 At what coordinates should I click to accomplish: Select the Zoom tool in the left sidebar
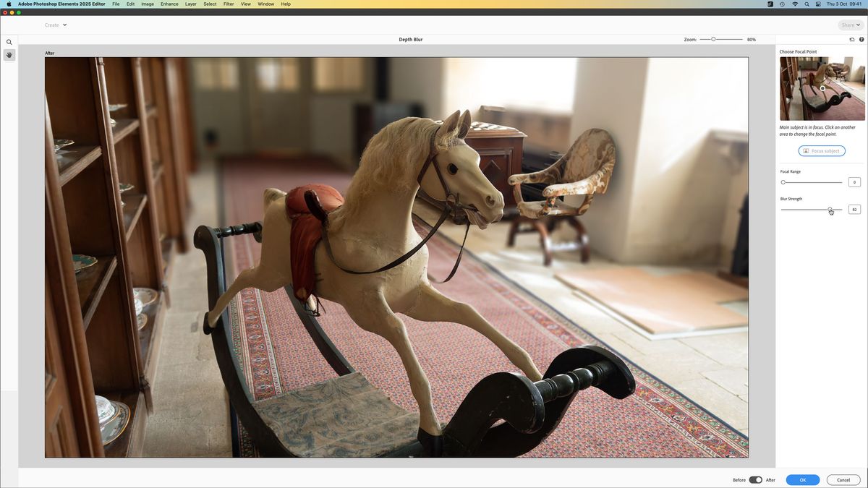9,41
